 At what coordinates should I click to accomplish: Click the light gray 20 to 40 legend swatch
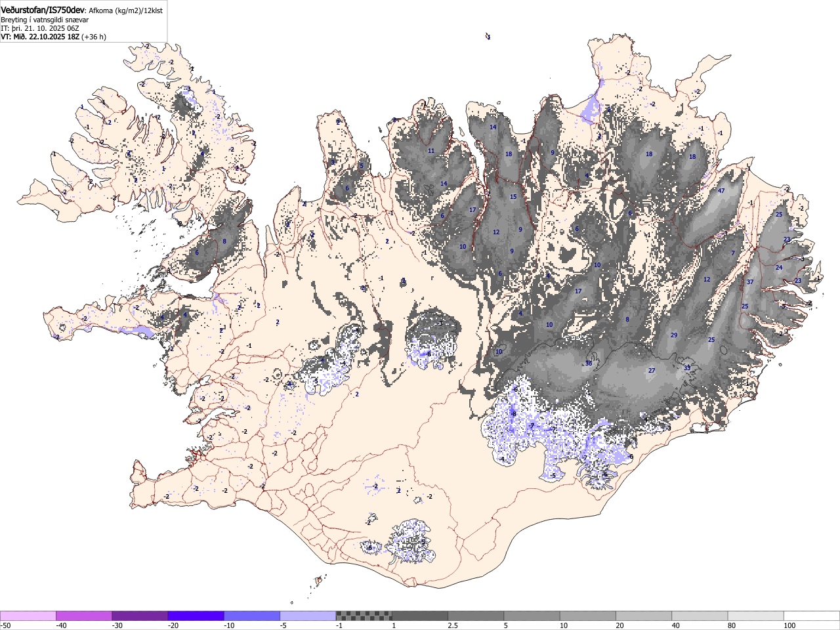point(644,616)
